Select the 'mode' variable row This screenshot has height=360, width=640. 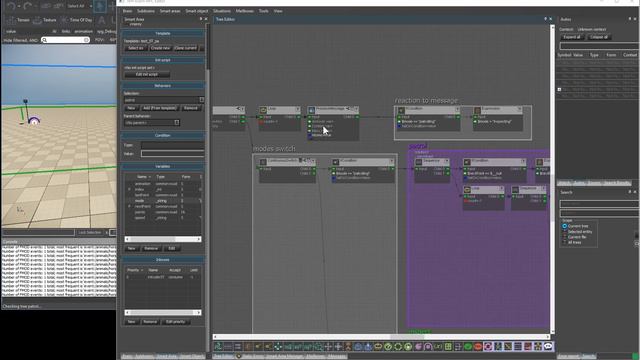[162, 201]
